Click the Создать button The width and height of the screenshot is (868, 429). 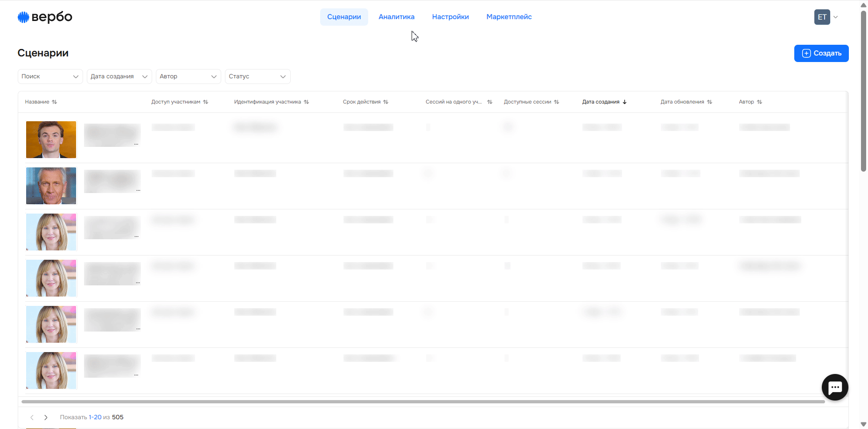click(x=821, y=53)
